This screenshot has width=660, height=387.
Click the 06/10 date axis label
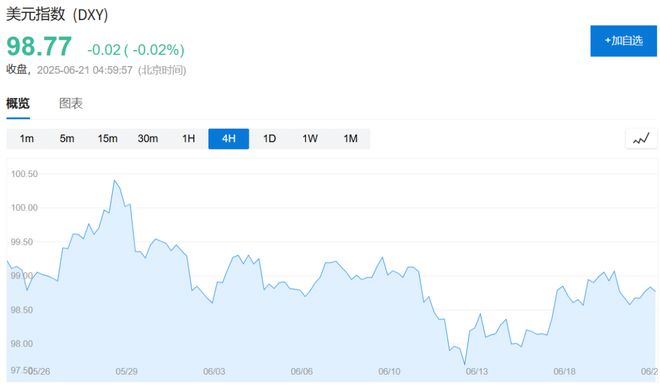[x=389, y=371]
